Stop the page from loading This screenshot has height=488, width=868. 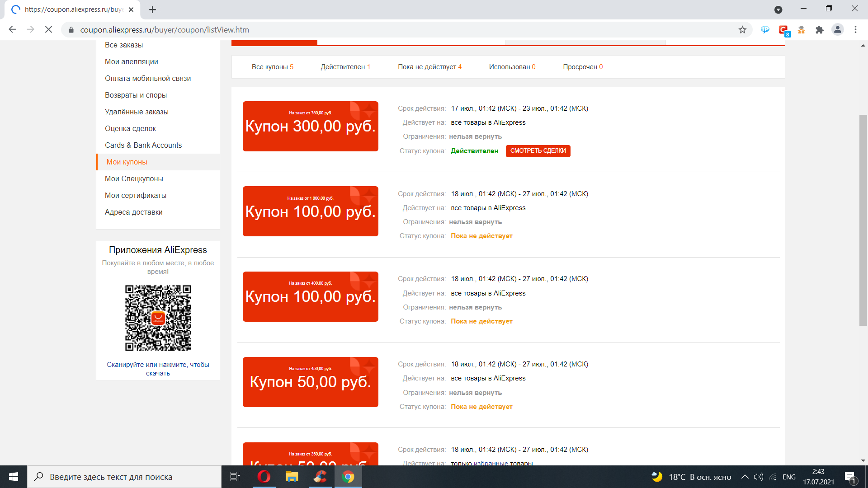pyautogui.click(x=48, y=30)
